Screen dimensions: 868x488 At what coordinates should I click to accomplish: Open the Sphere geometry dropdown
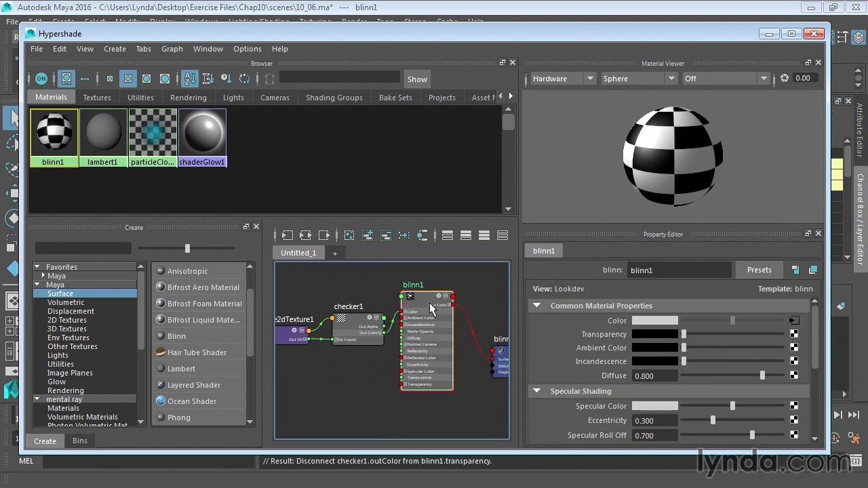[x=639, y=79]
